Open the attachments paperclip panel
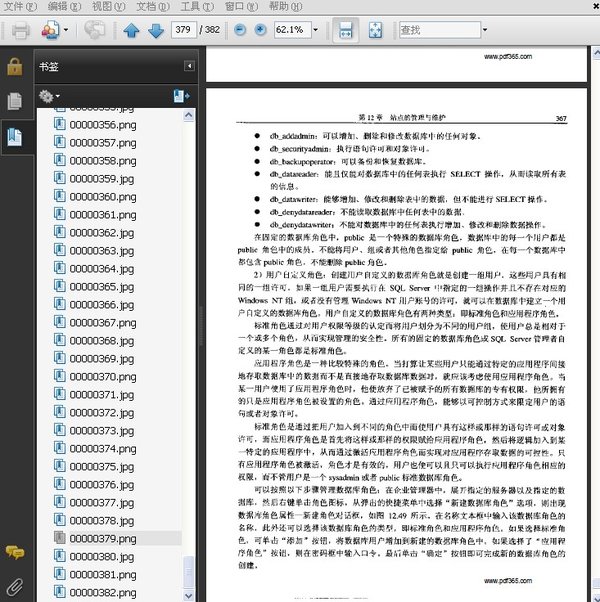600x602 pixels. [15, 587]
